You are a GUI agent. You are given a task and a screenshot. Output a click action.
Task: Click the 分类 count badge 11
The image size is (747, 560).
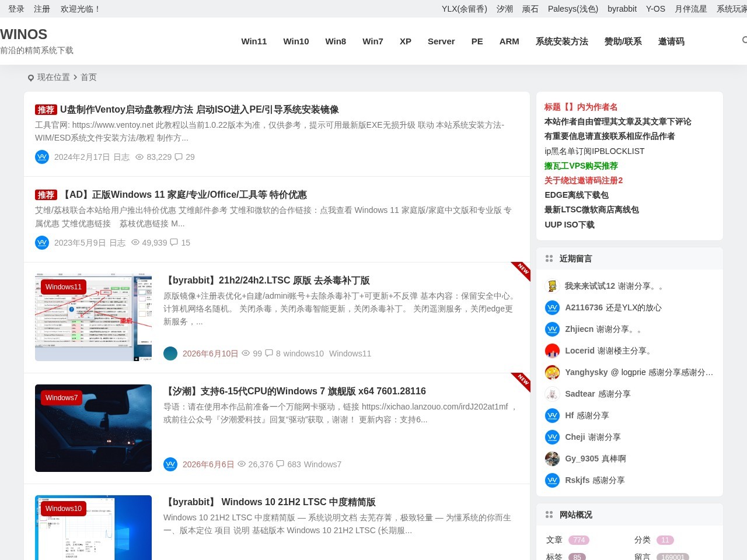pos(665,540)
